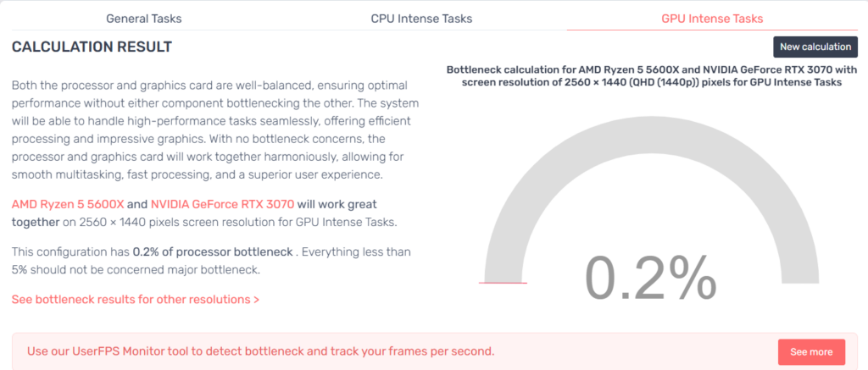Viewport: 868px width, 370px height.
Task: Follow the NVIDIA GeForce RTX 3070 link
Action: [222, 204]
